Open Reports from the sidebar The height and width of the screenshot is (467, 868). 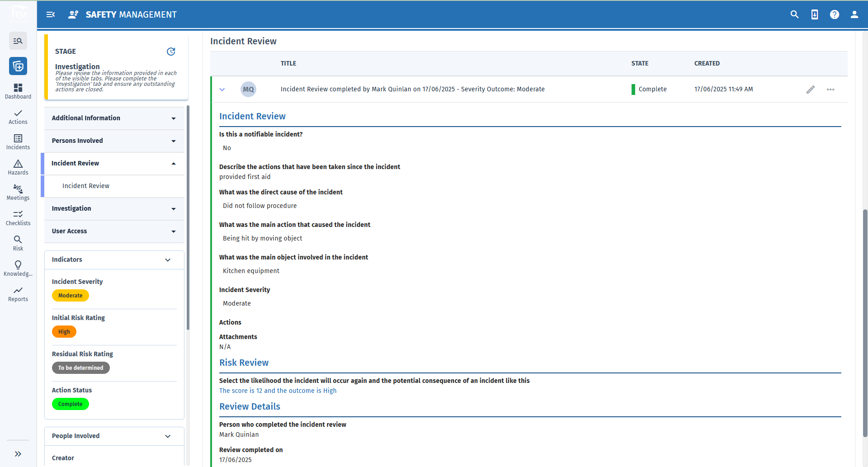click(18, 294)
